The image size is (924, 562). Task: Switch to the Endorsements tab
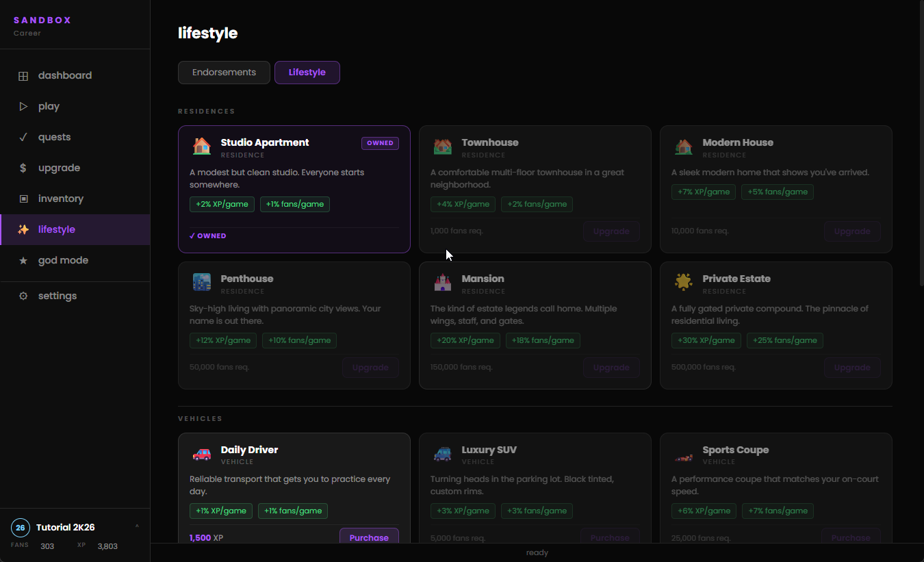pyautogui.click(x=224, y=73)
